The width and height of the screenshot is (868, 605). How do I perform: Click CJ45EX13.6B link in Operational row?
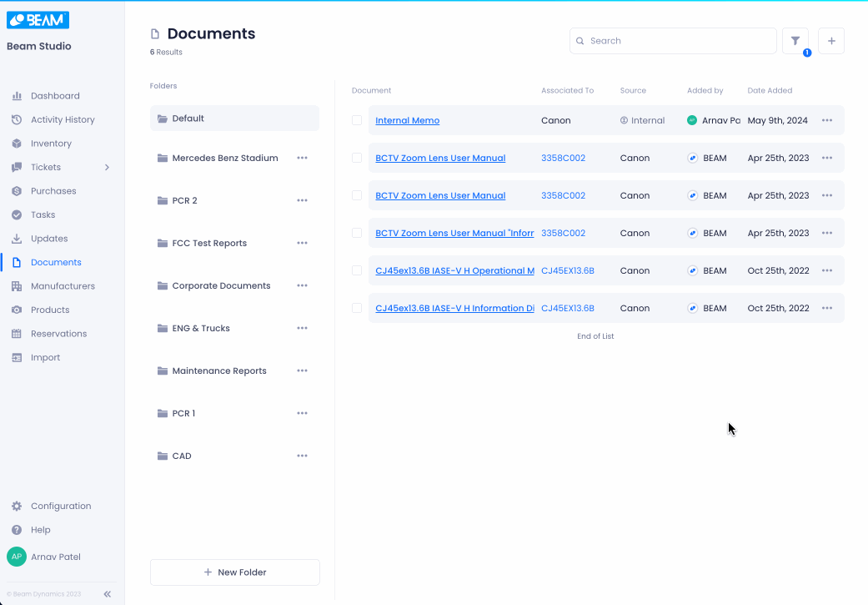pyautogui.click(x=568, y=270)
